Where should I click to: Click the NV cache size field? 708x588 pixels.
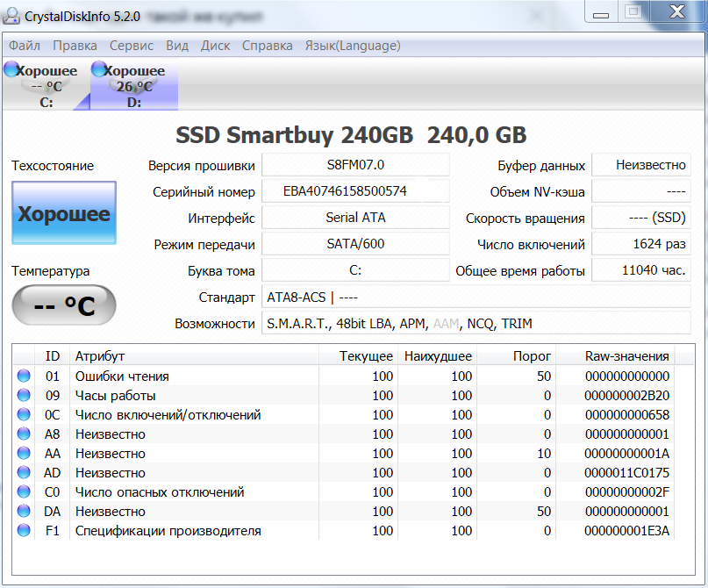click(x=641, y=191)
